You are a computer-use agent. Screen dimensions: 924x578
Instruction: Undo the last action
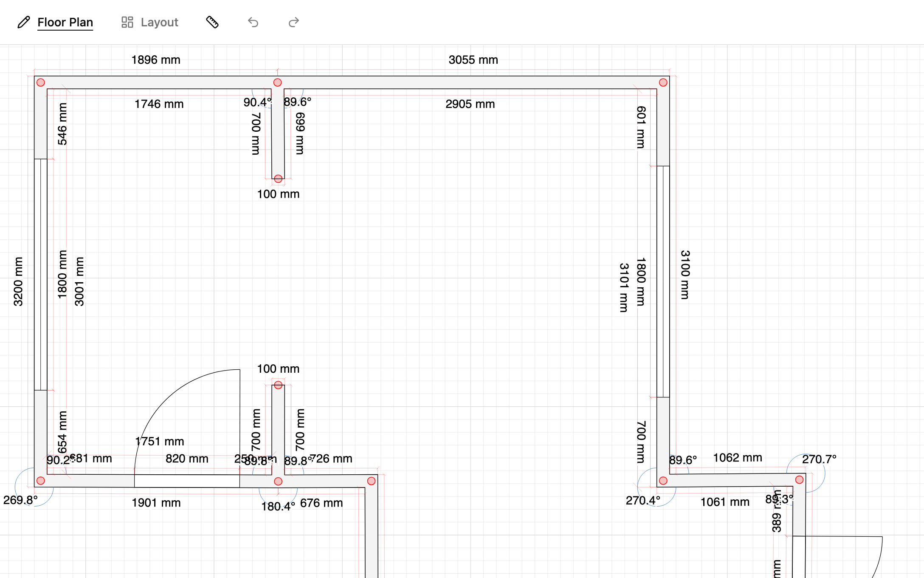click(x=253, y=22)
